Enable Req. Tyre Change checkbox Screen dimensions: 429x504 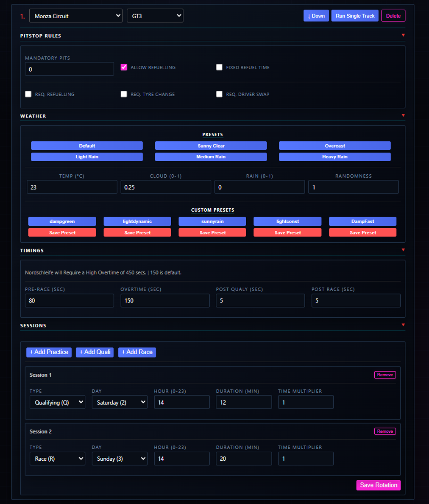pyautogui.click(x=124, y=94)
